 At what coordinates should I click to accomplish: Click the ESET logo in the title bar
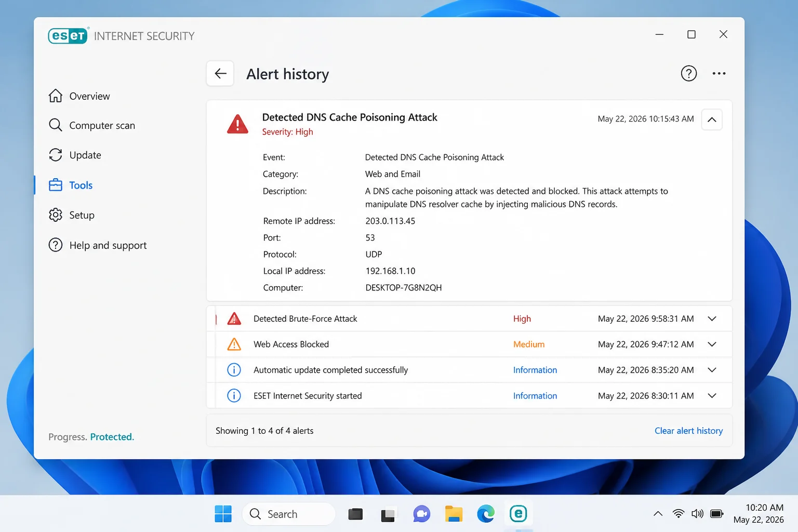tap(68, 35)
